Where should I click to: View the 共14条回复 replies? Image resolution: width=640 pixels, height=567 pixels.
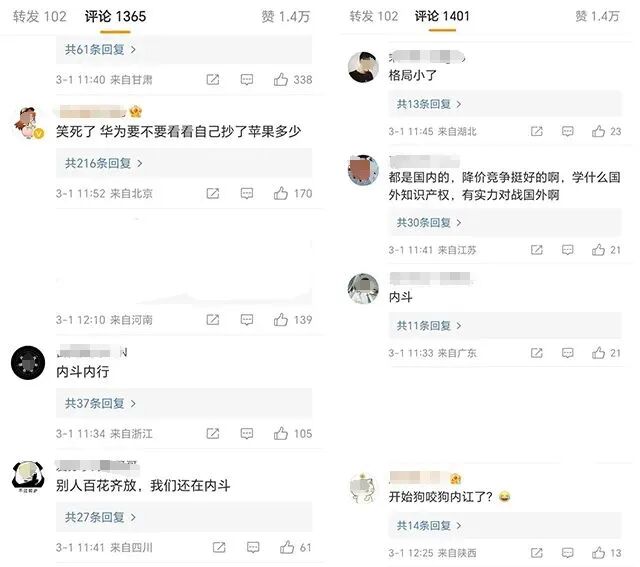[x=429, y=525]
